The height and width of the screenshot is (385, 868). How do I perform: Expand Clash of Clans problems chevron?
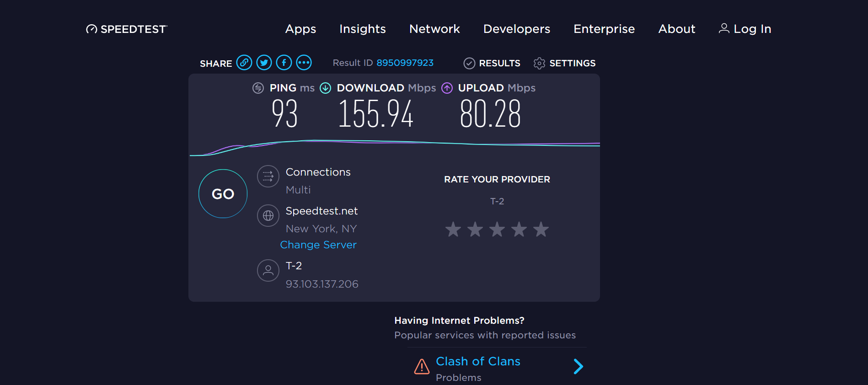click(x=579, y=366)
